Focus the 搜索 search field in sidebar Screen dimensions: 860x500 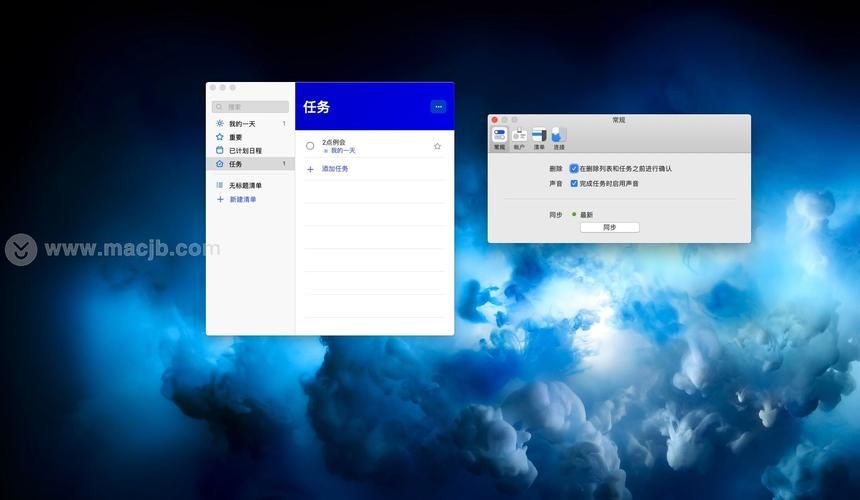click(x=250, y=106)
